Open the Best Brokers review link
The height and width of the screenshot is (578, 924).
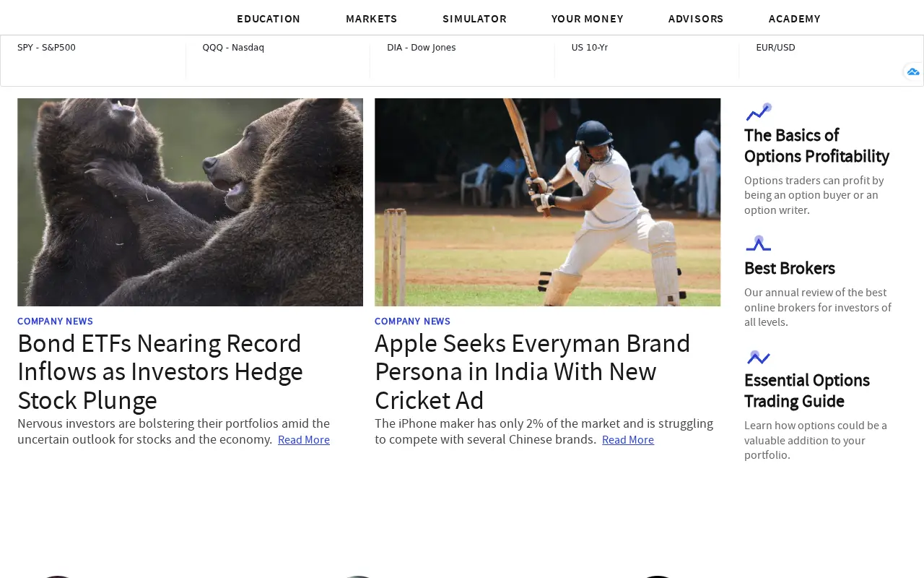coord(790,268)
